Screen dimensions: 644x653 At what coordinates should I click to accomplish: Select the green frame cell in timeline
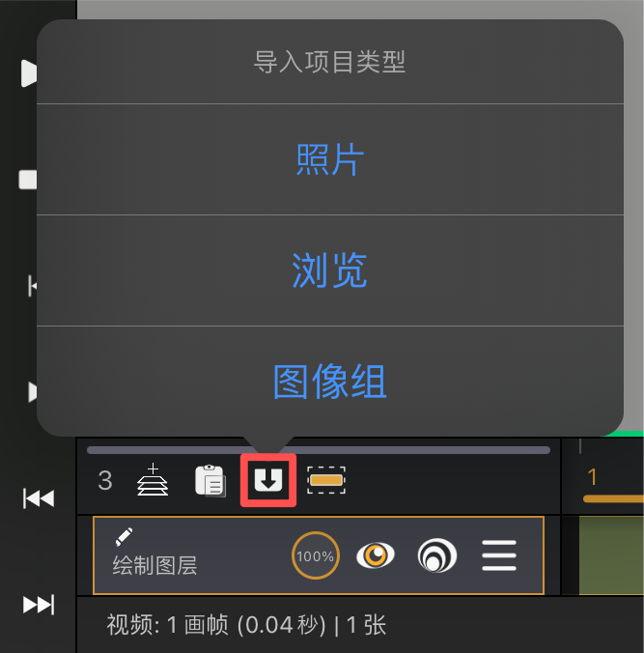pyautogui.click(x=611, y=555)
